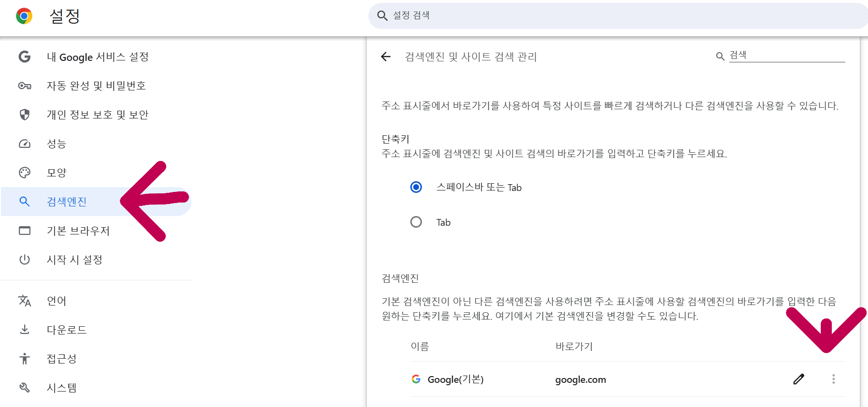Click the Google favicon in engine row

[x=416, y=379]
